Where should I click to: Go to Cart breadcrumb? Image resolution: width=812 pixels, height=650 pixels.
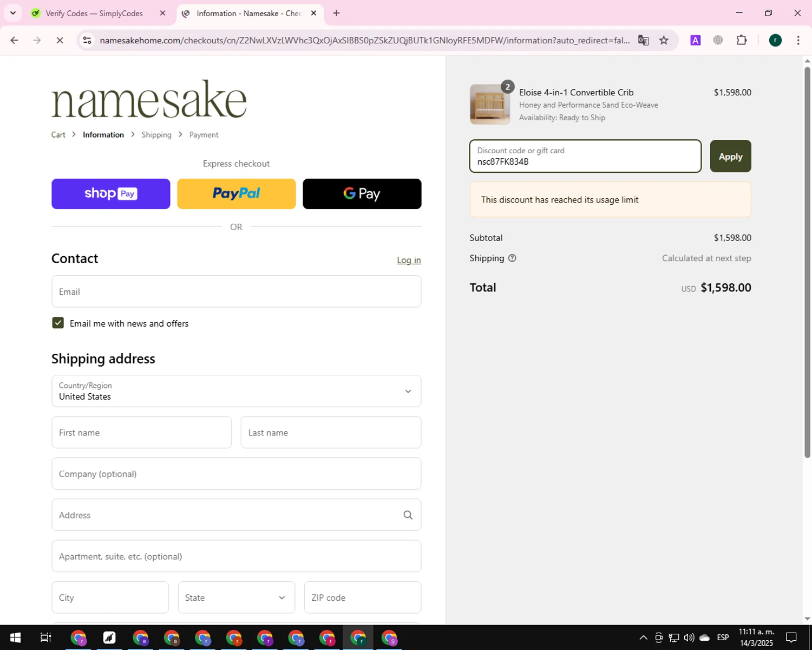coord(58,135)
